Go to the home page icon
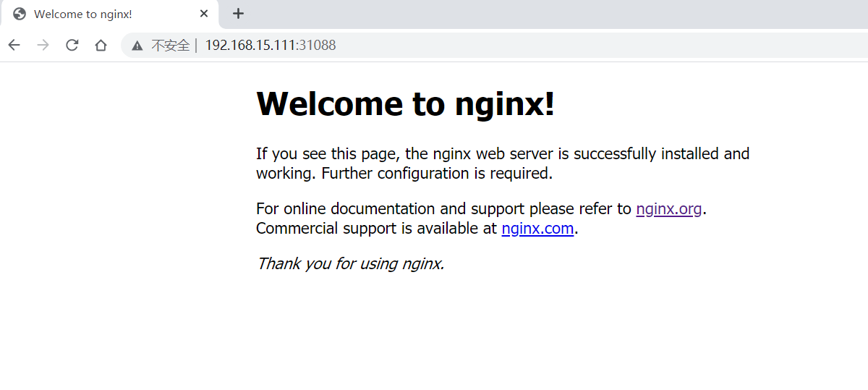Screen dimensions: 868x390 pos(101,45)
